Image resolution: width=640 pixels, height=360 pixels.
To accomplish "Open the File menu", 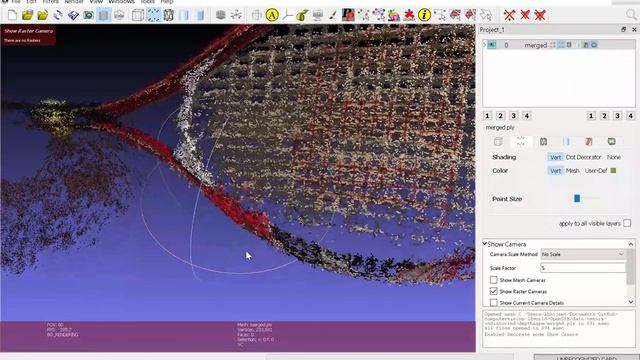I will tap(16, 2).
